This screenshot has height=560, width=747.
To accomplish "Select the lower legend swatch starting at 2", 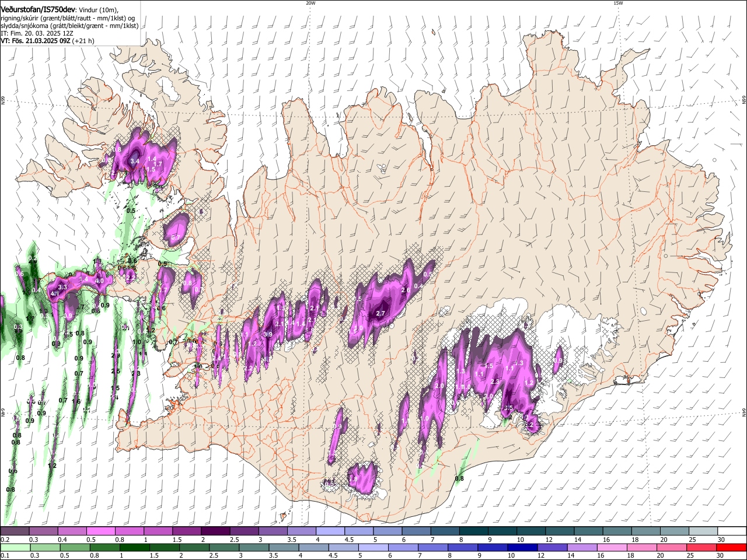I will 194,547.
